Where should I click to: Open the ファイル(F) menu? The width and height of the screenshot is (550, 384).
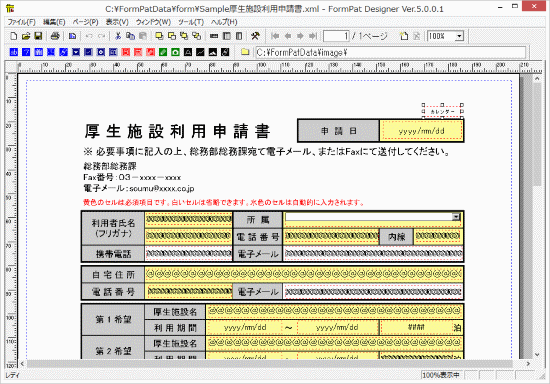click(22, 22)
